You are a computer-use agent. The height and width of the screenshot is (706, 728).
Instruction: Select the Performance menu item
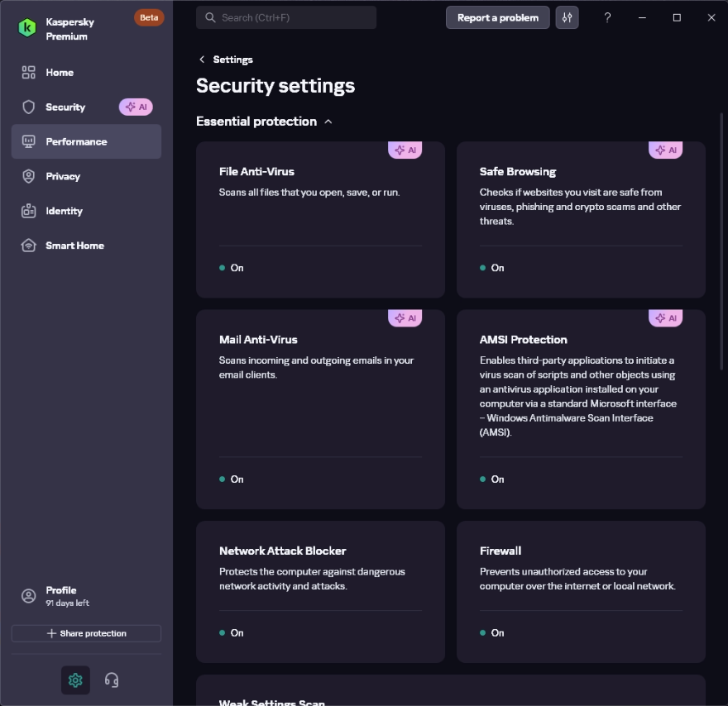(86, 141)
